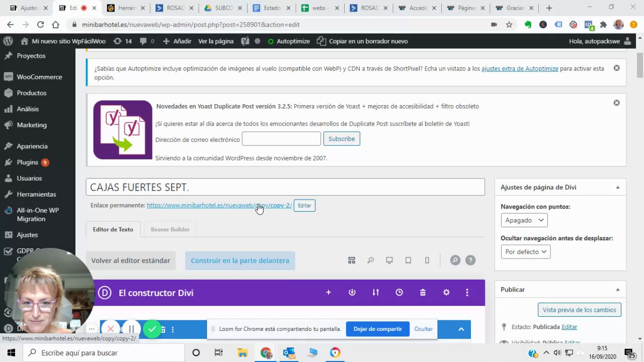Click Editar next to the permalink

click(x=304, y=206)
